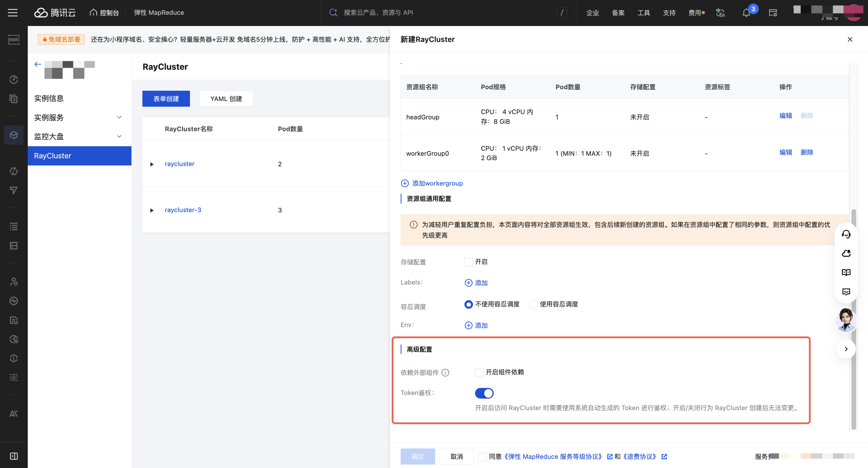Enable the 存储配置 开启 checkbox
This screenshot has height=468, width=868.
(468, 262)
